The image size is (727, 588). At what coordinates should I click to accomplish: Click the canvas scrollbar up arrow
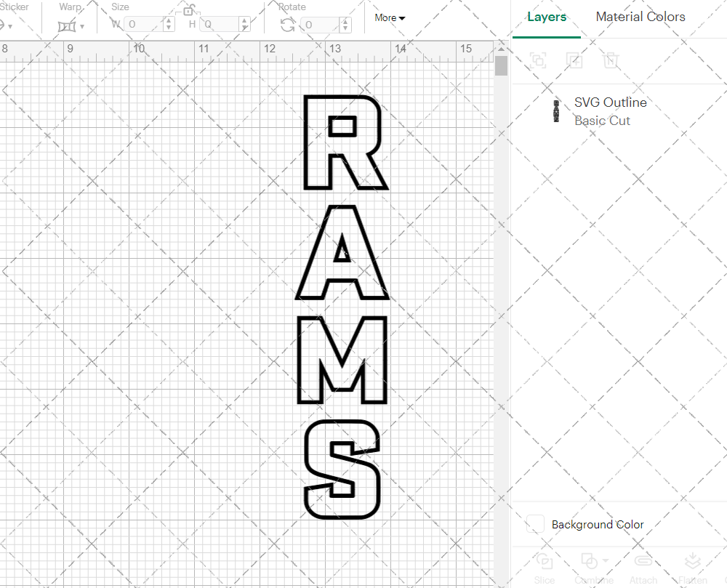click(x=501, y=48)
